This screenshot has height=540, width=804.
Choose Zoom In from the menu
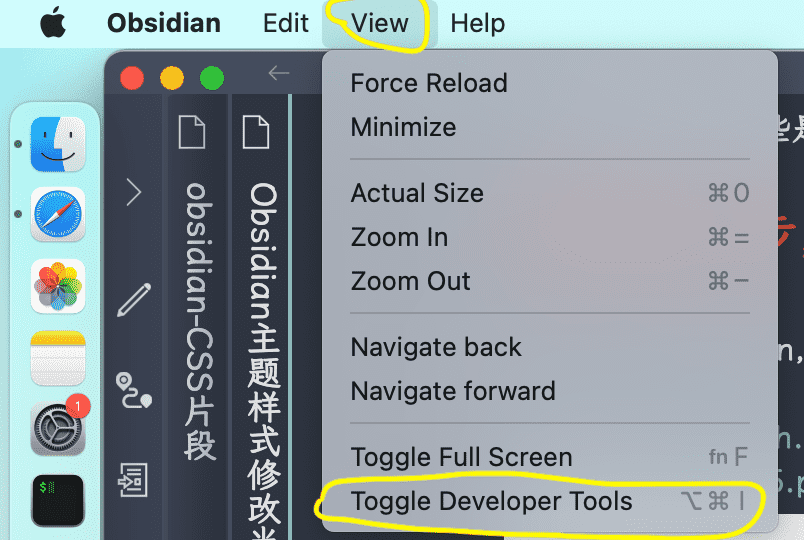[550, 237]
